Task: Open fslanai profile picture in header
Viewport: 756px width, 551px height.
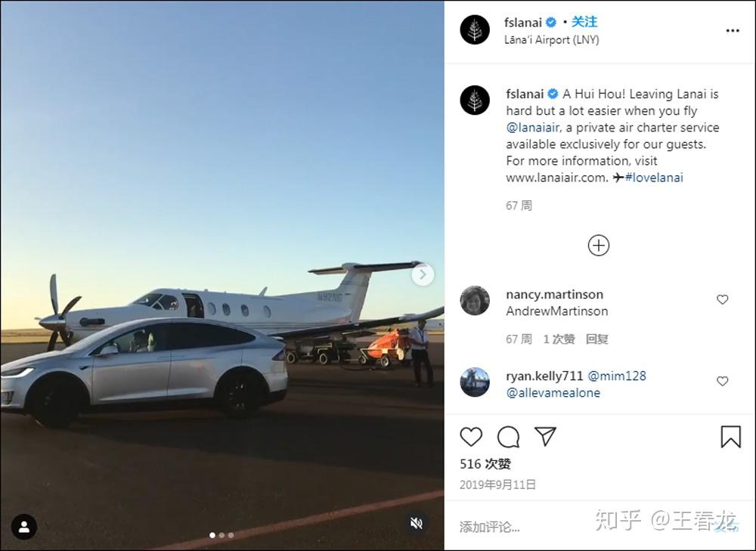Action: point(475,30)
